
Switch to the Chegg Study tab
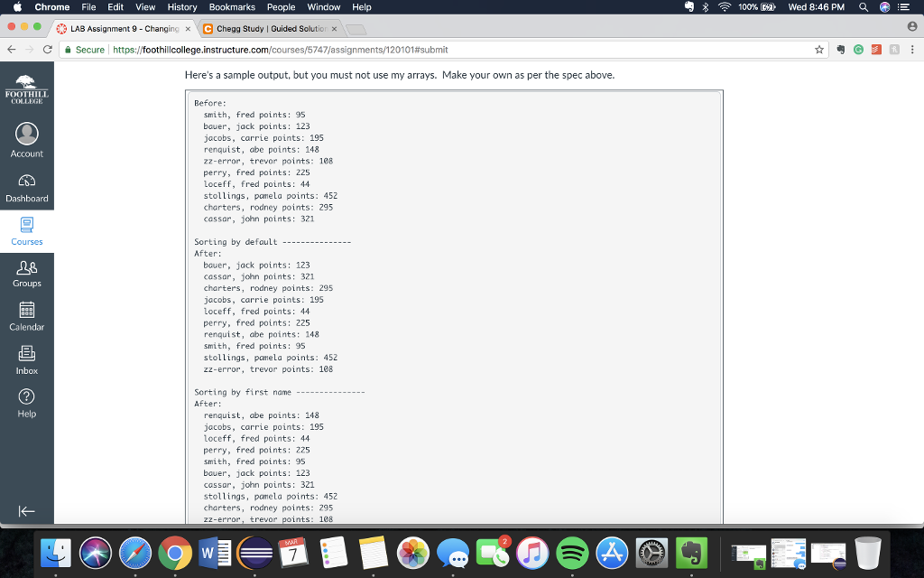[265, 28]
